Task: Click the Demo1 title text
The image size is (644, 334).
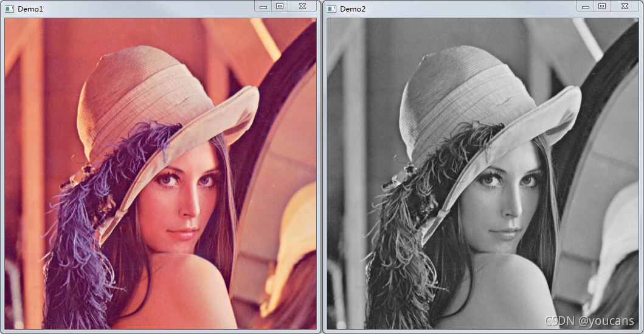Action: pyautogui.click(x=30, y=9)
